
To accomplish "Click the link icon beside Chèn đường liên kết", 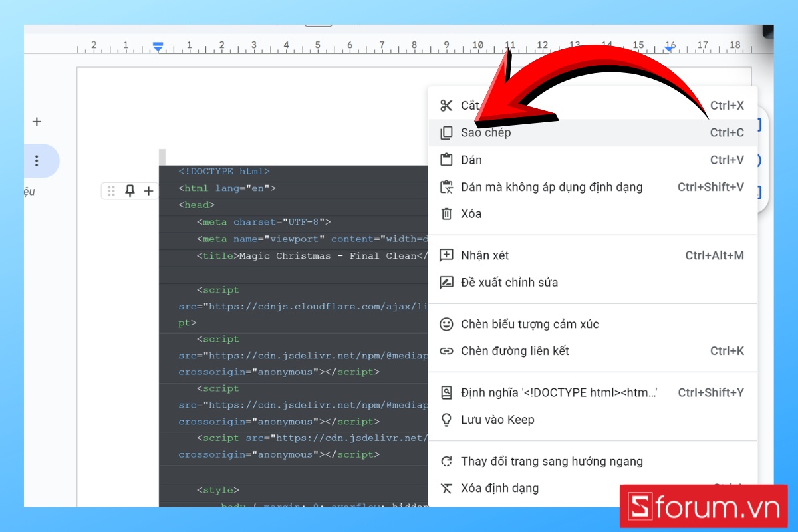I will 446,350.
